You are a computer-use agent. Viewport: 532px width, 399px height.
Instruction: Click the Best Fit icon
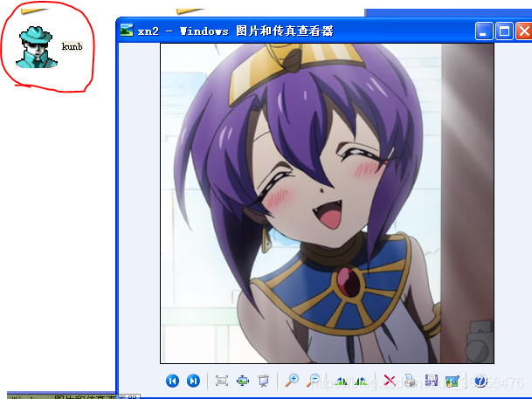tap(222, 381)
